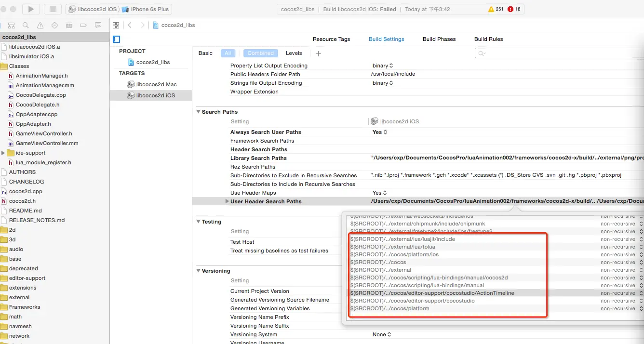Click the plus button to add build setting
The height and width of the screenshot is (344, 644).
318,53
